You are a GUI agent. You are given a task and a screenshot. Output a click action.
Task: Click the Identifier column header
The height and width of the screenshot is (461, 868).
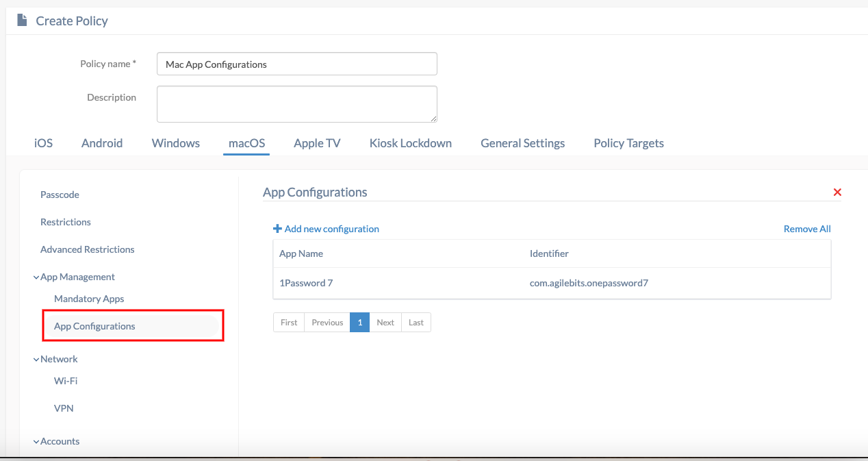pos(549,253)
